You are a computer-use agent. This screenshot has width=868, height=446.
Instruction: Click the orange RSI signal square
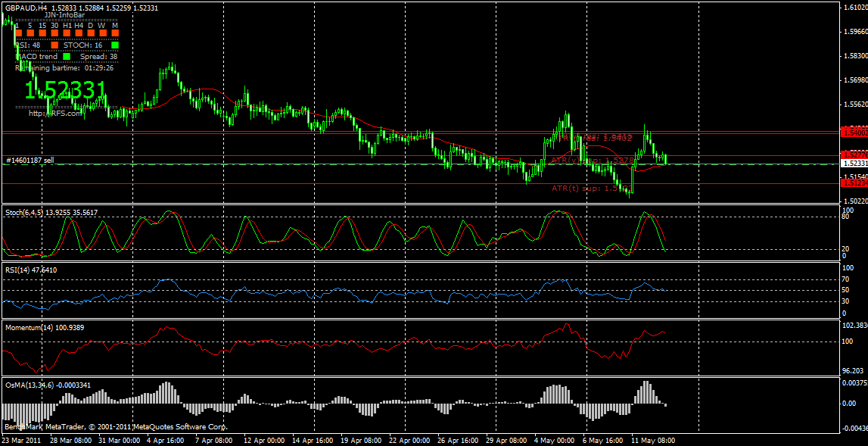click(54, 45)
